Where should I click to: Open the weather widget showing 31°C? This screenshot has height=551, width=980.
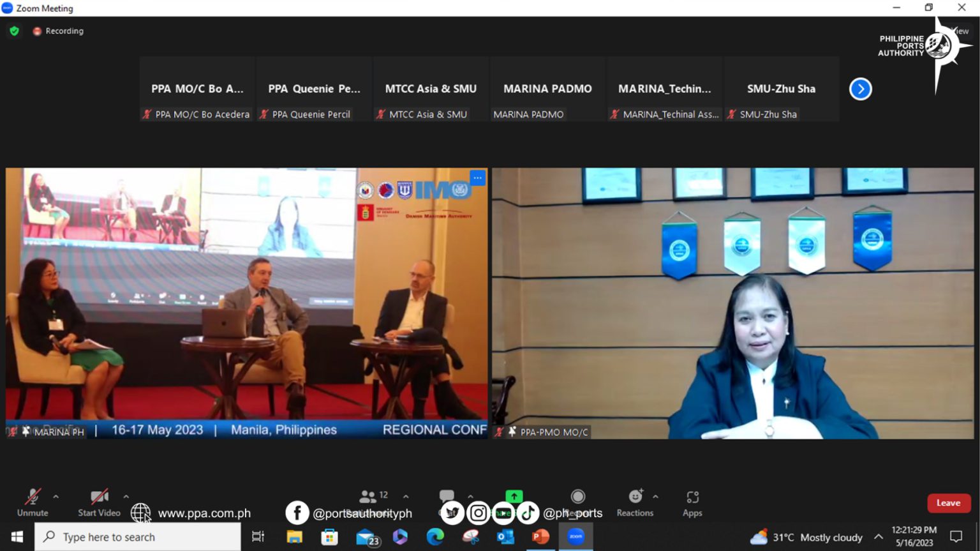(806, 537)
